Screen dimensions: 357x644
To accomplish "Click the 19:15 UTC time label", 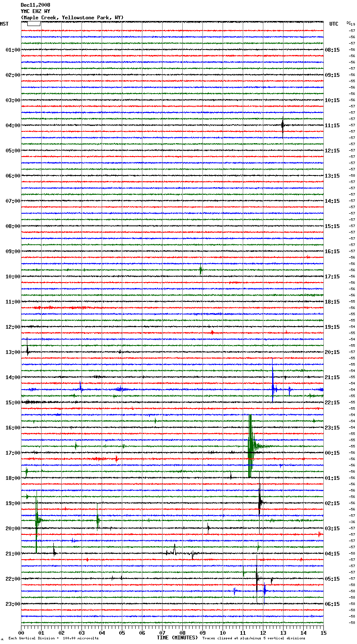I will click(332, 327).
